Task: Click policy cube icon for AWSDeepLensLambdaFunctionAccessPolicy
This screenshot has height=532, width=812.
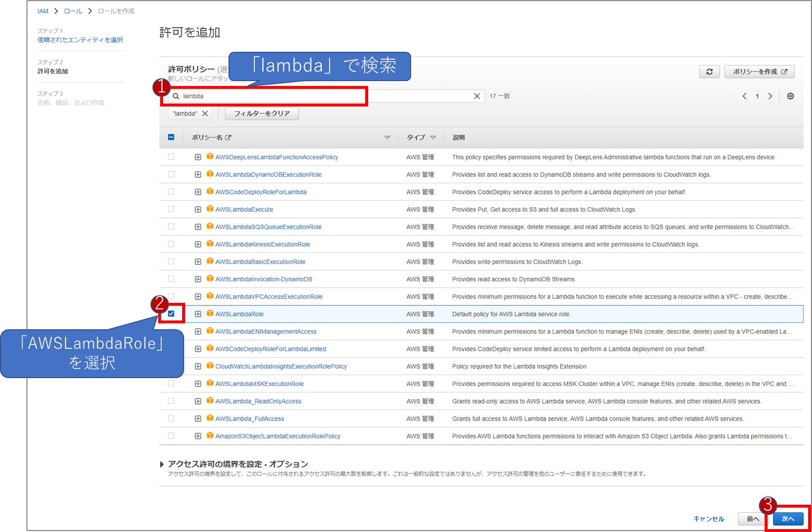Action: click(x=210, y=156)
